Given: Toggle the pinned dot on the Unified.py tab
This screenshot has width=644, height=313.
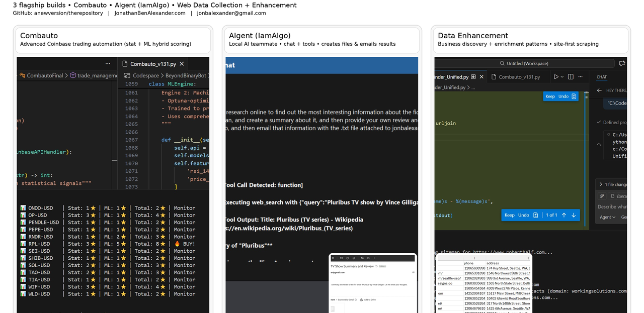Looking at the screenshot, I should pyautogui.click(x=472, y=76).
